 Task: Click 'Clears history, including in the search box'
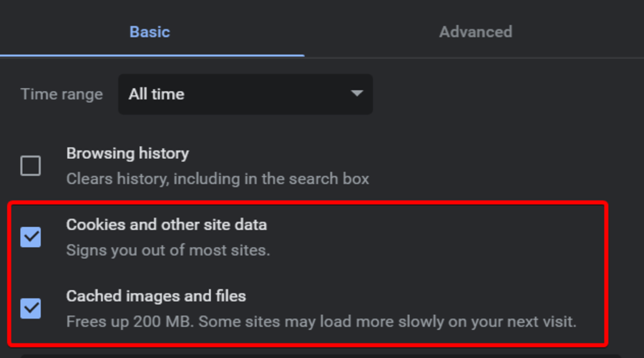[x=218, y=178]
